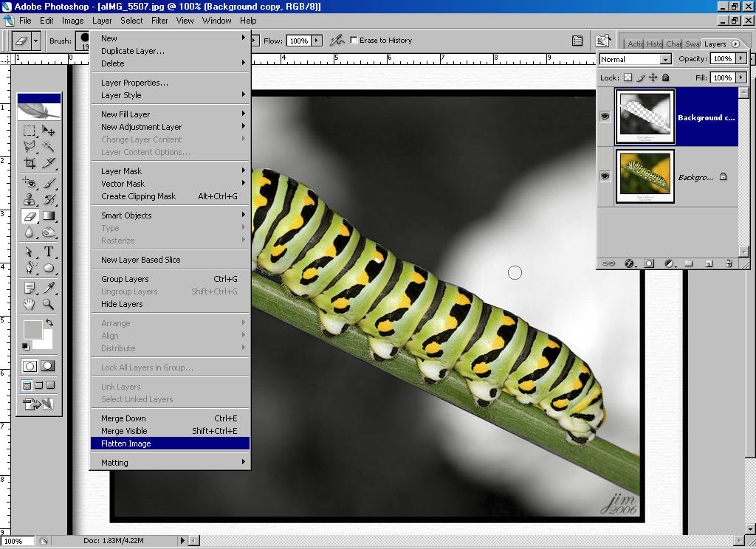
Task: Select the Zoom tool
Action: click(48, 304)
